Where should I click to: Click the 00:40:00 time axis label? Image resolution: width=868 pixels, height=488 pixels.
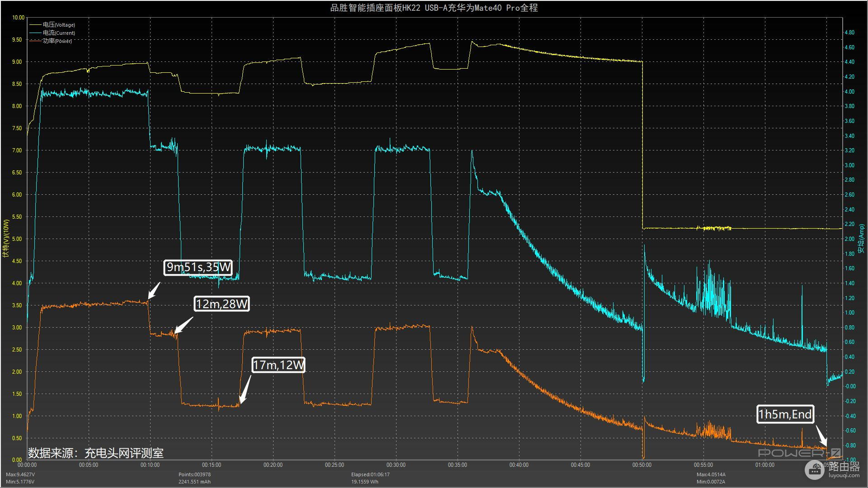[519, 465]
